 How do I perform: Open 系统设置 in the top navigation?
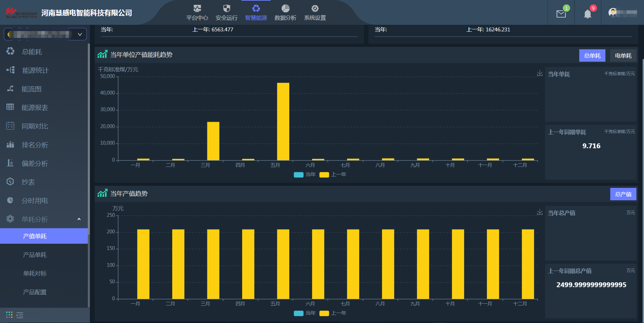pos(315,12)
